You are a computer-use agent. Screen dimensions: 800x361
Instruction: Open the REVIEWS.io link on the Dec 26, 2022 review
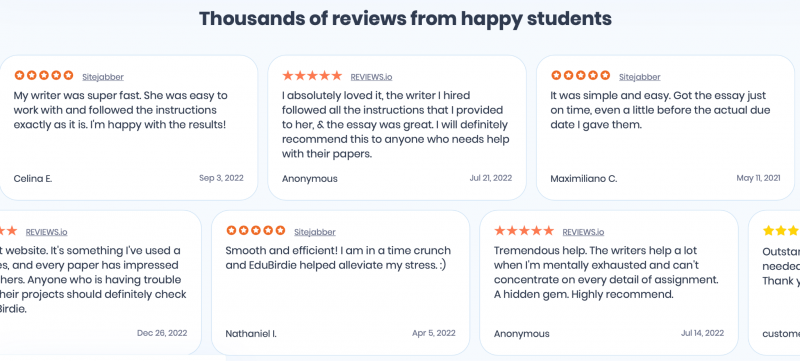46,232
